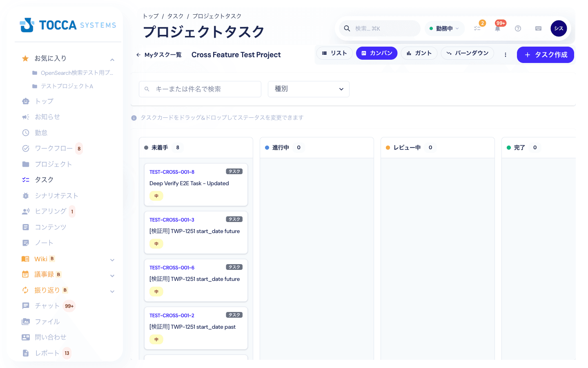Open the notifications bell icon

point(498,29)
